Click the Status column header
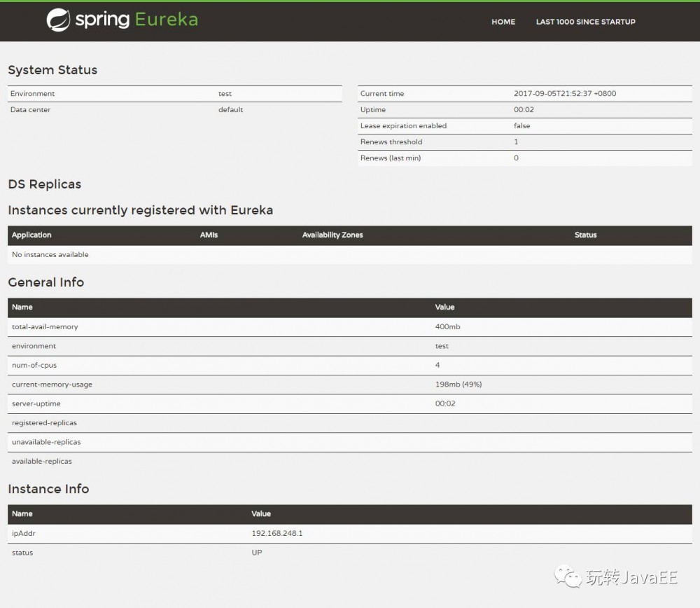Viewport: 700px width, 608px height. [x=586, y=235]
